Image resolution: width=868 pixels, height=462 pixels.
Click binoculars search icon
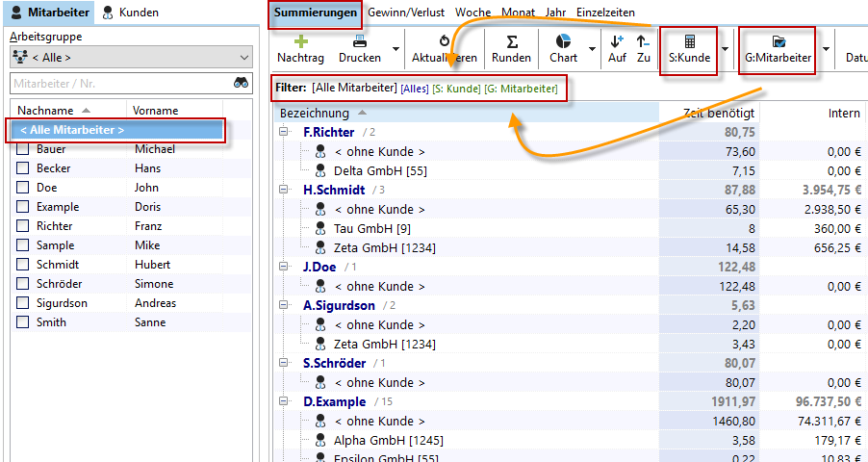(241, 84)
